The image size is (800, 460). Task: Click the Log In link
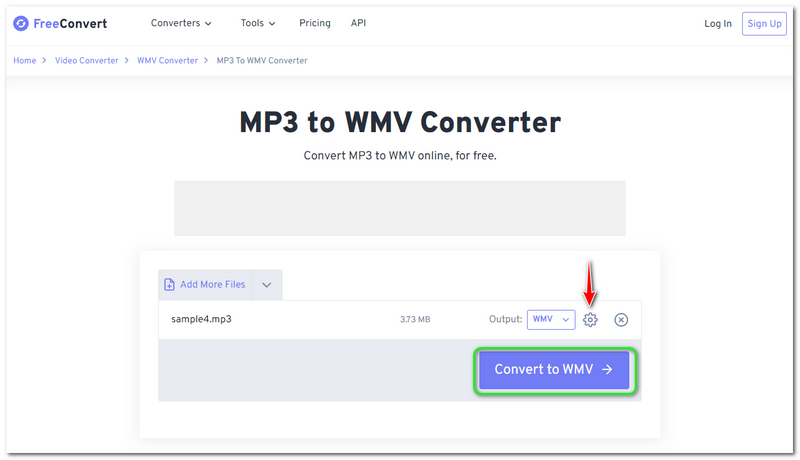tap(717, 24)
